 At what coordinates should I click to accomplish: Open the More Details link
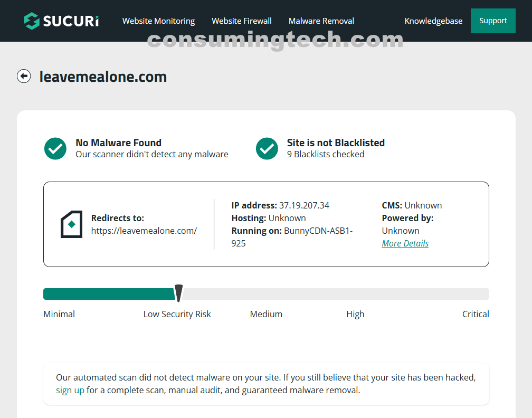pyautogui.click(x=405, y=243)
